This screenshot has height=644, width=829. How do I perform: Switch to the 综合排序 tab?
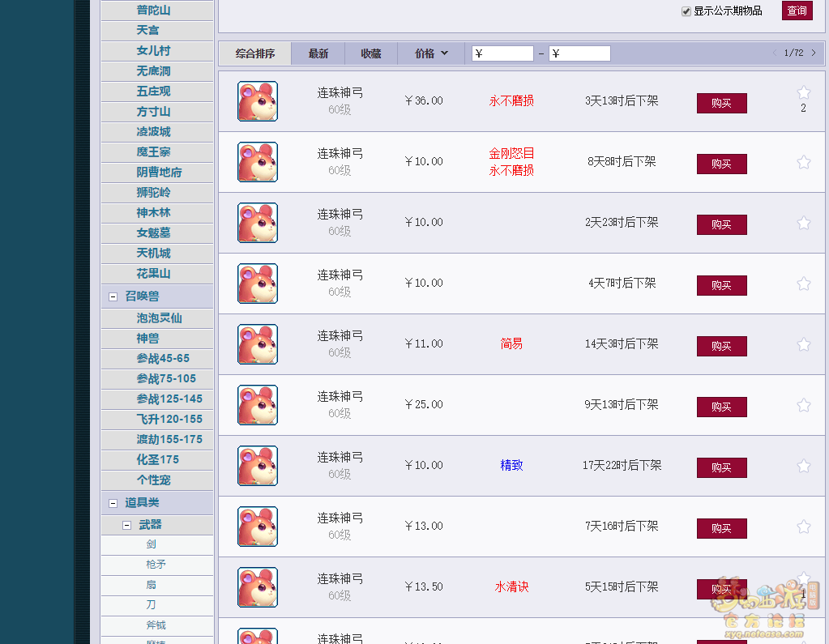pos(254,53)
